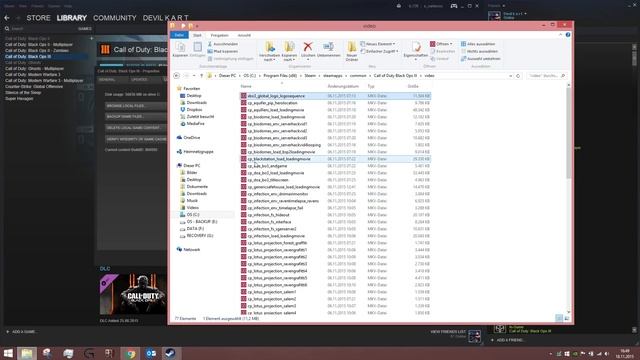Viewport: 640px width, 360px height.
Task: Open the address bar history dropdown
Action: (510, 76)
